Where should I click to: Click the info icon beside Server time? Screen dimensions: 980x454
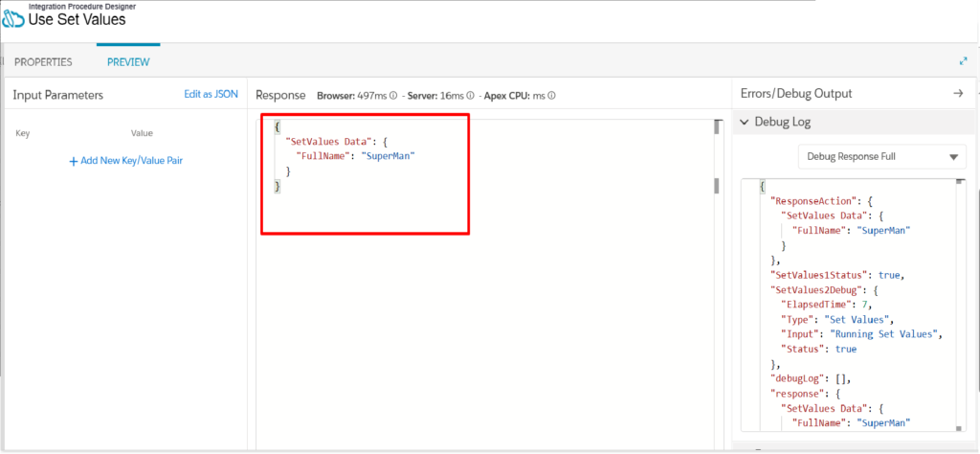[x=470, y=96]
